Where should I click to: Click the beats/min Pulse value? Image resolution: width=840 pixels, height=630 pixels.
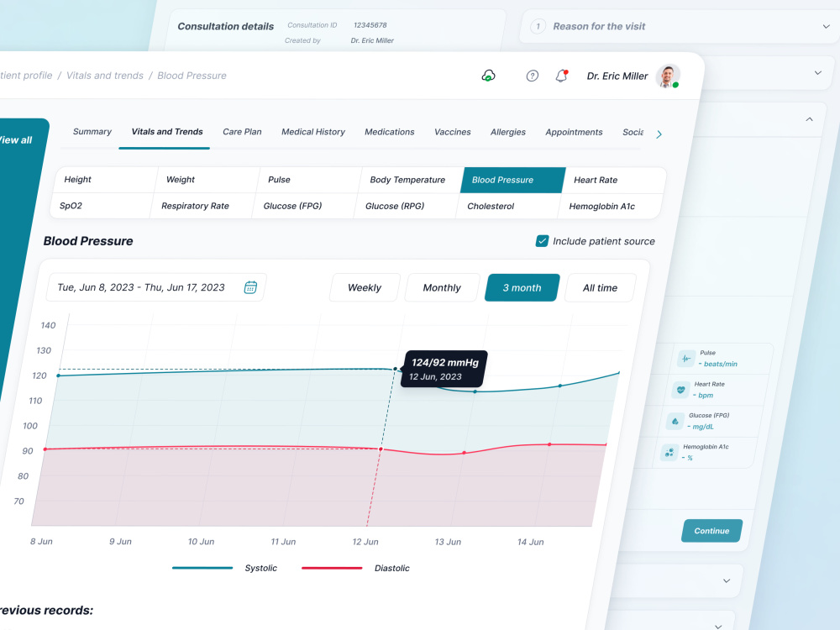718,364
